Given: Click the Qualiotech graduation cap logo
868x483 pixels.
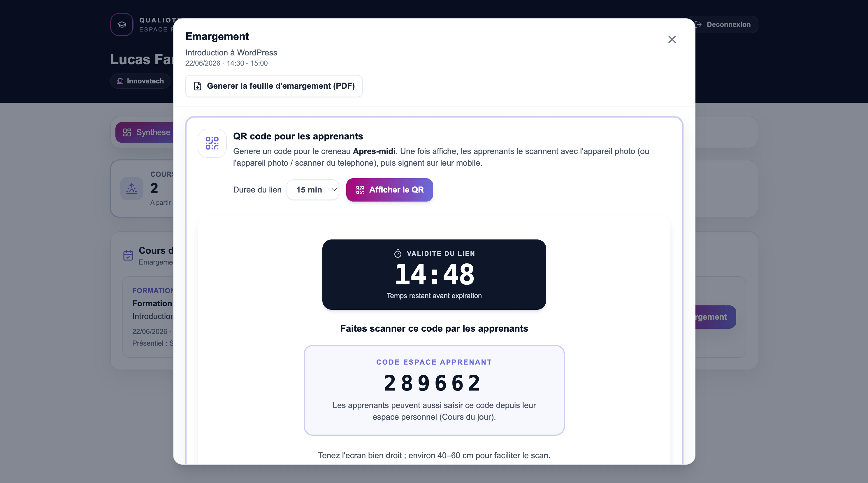Looking at the screenshot, I should (x=122, y=24).
